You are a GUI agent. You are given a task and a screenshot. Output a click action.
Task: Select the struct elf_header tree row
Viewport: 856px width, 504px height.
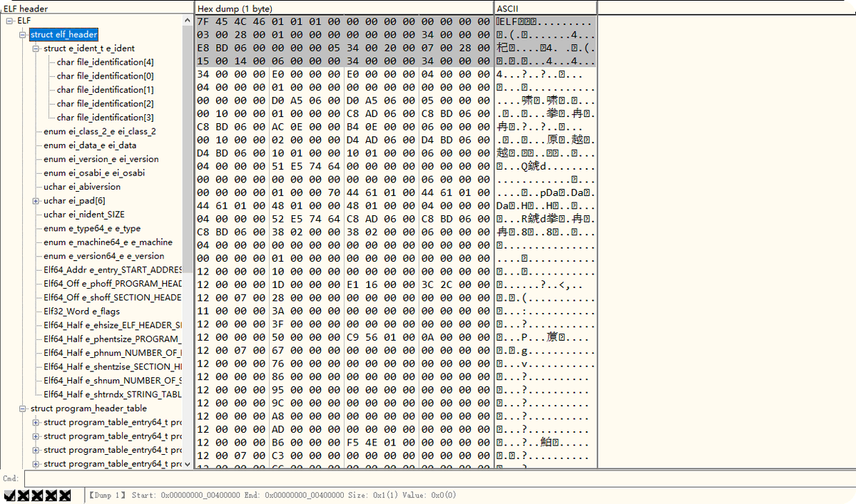pyautogui.click(x=63, y=34)
